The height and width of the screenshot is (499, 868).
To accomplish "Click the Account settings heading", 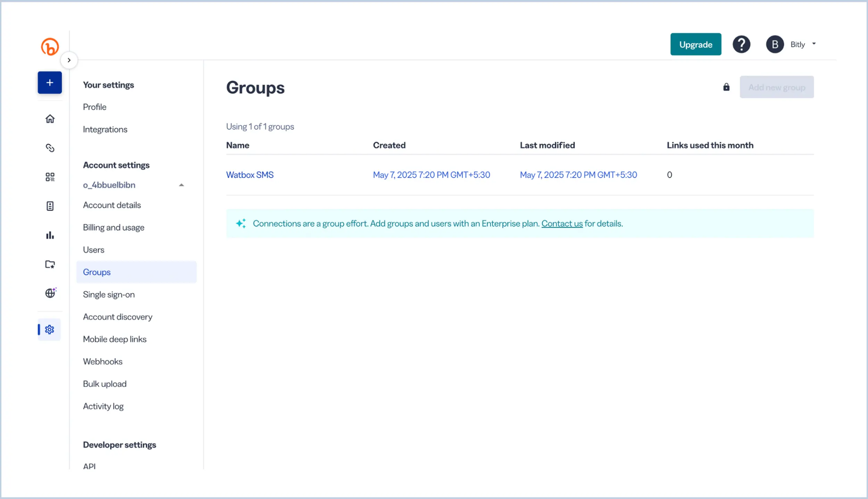I will pos(116,165).
